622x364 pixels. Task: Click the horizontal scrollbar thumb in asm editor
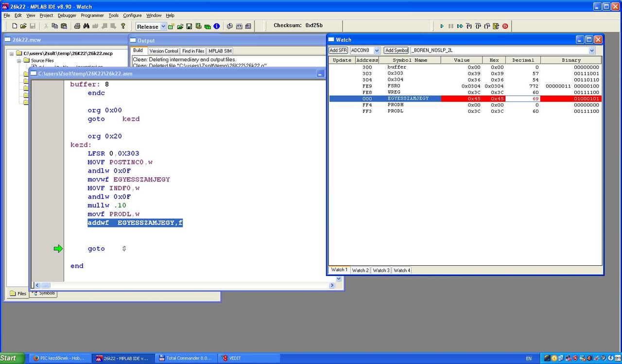point(45,285)
